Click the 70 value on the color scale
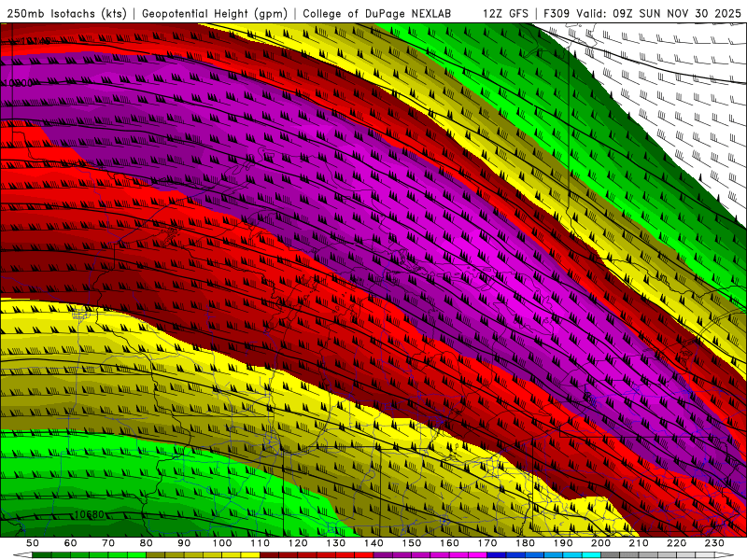 108,543
